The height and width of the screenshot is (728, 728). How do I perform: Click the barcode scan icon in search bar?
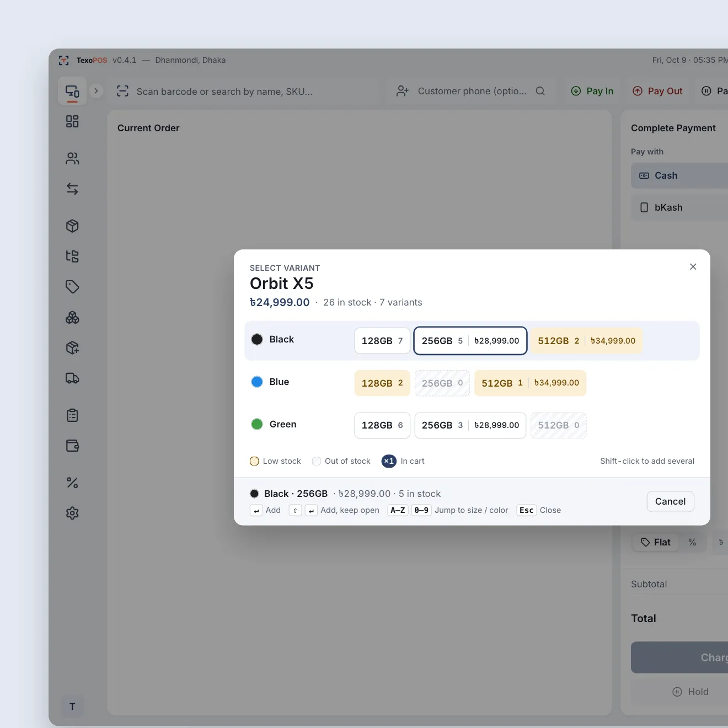[x=122, y=91]
